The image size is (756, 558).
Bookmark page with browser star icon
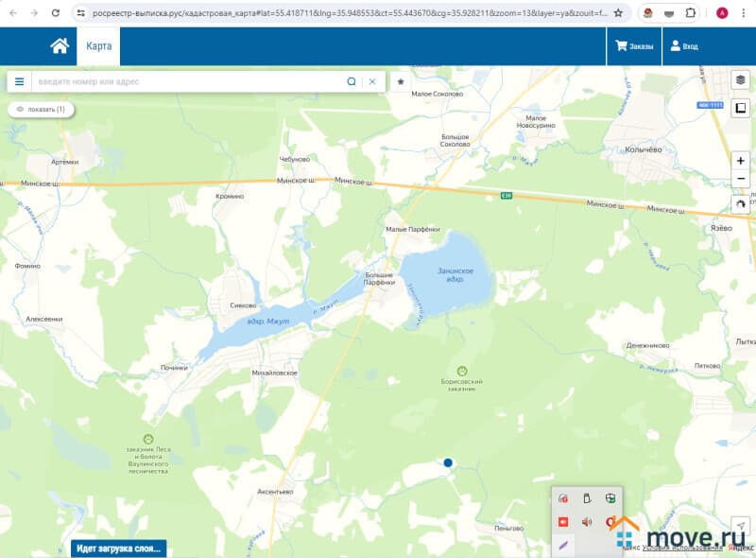pyautogui.click(x=618, y=13)
